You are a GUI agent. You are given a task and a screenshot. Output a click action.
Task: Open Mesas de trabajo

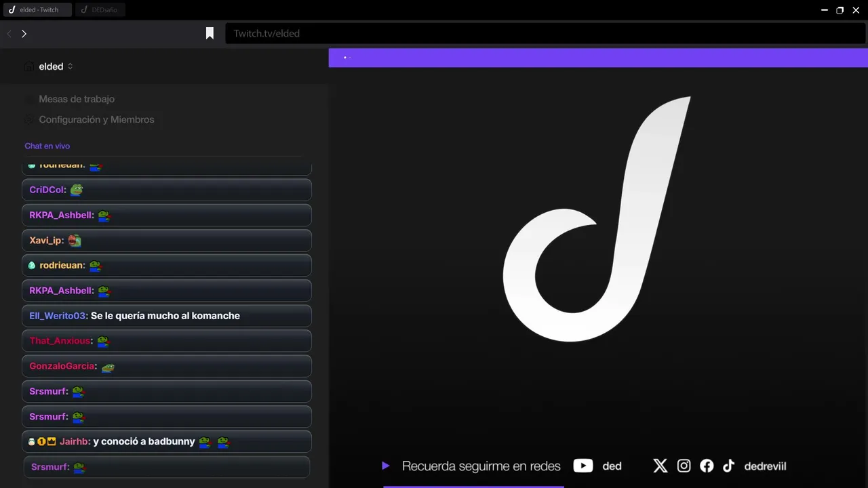pos(77,99)
